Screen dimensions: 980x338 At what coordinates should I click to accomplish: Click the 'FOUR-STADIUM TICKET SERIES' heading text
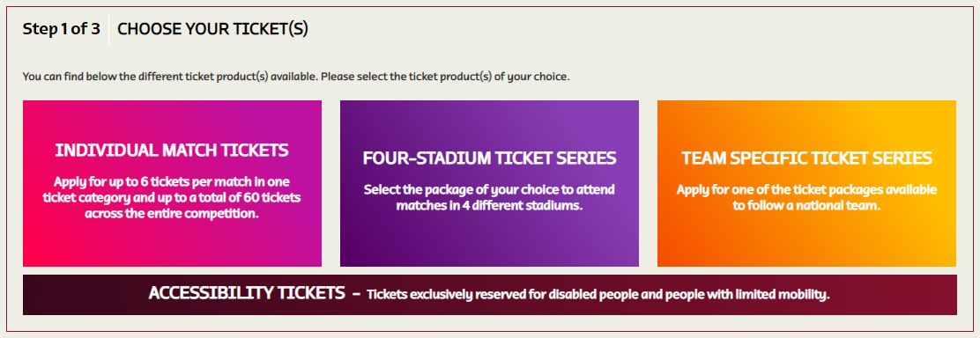[489, 158]
